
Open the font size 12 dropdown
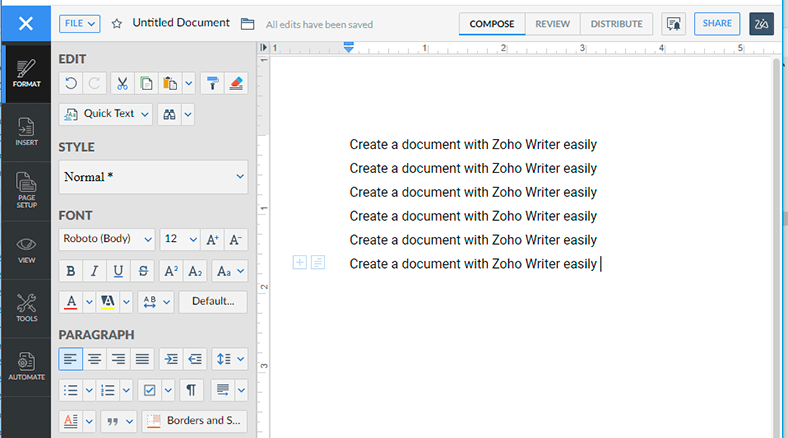point(180,239)
